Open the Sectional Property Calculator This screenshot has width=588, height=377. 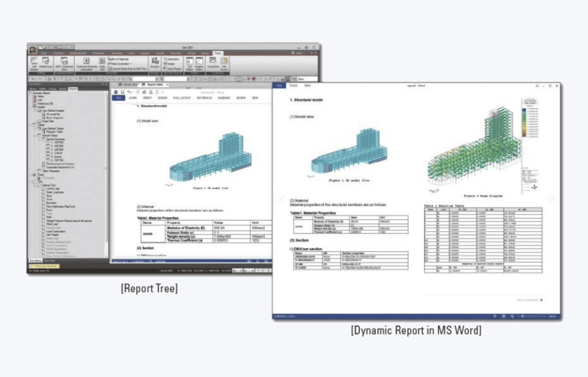coord(87,64)
